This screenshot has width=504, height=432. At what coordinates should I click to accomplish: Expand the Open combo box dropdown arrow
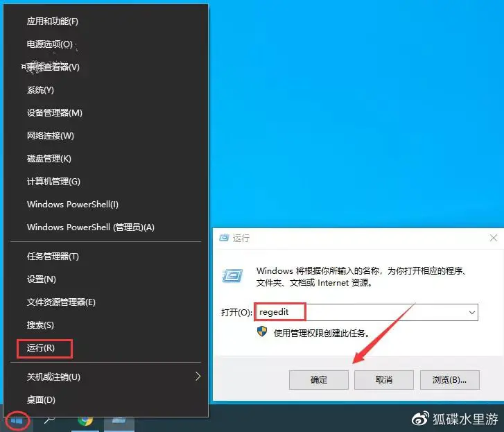(x=472, y=312)
